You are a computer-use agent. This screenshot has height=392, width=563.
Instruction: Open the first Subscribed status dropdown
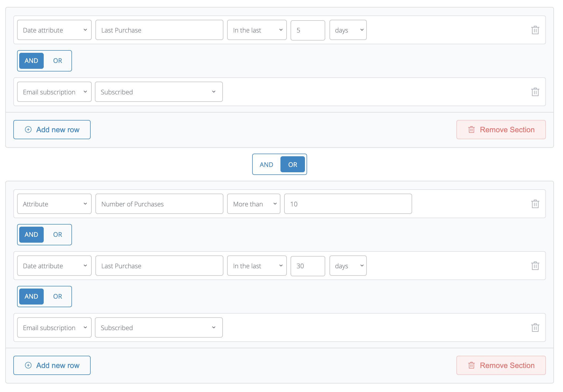[159, 92]
